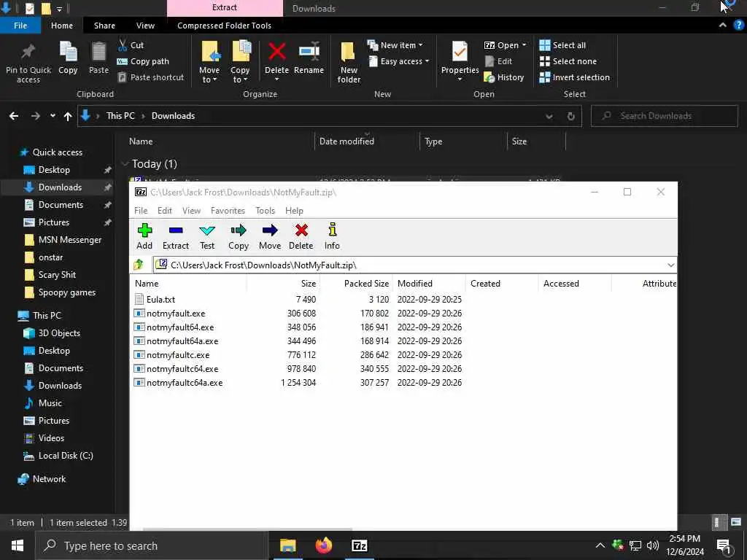Viewport: 747px width, 560px height.
Task: Click the Copy icon in 7-Zip toolbar
Action: [239, 236]
